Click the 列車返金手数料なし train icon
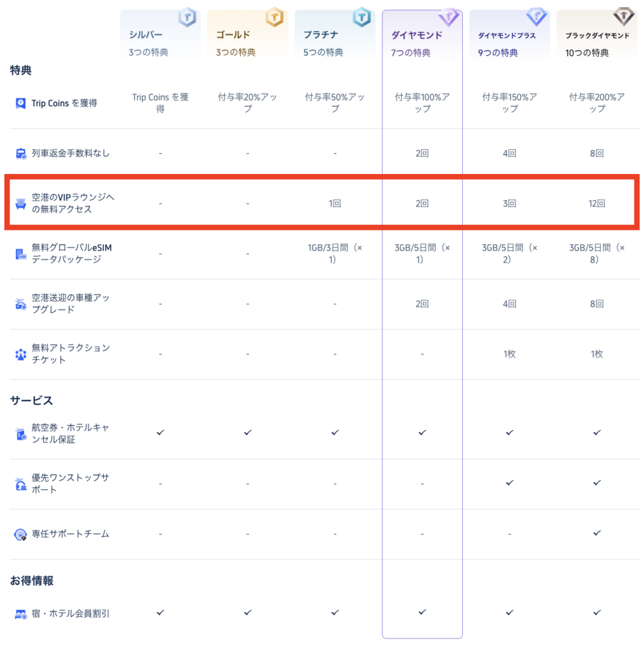The image size is (644, 648). click(20, 153)
